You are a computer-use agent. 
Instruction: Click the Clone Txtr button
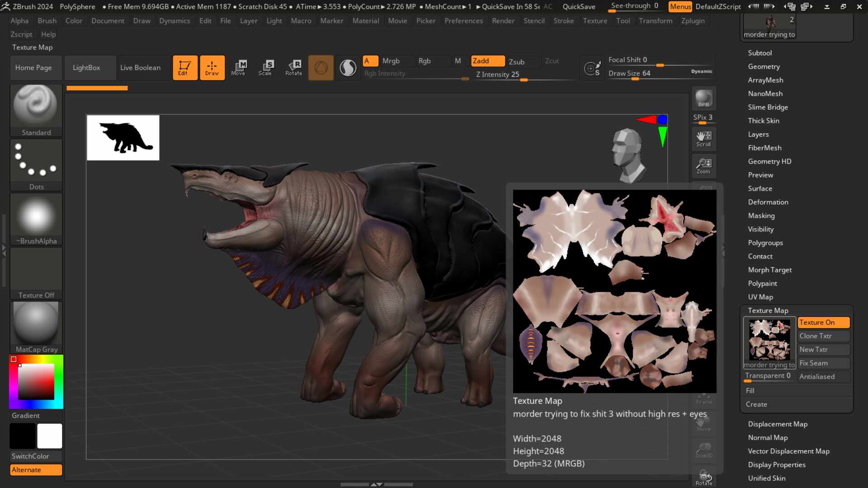[823, 336]
